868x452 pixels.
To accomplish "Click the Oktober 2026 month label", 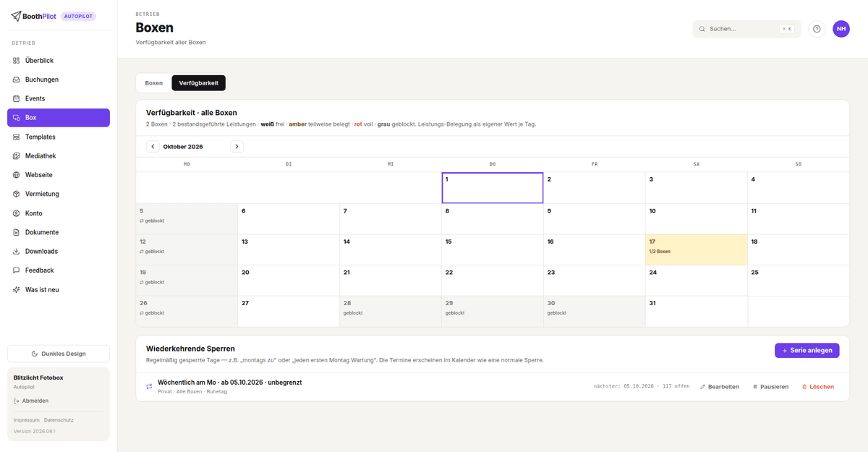I will coord(183,147).
